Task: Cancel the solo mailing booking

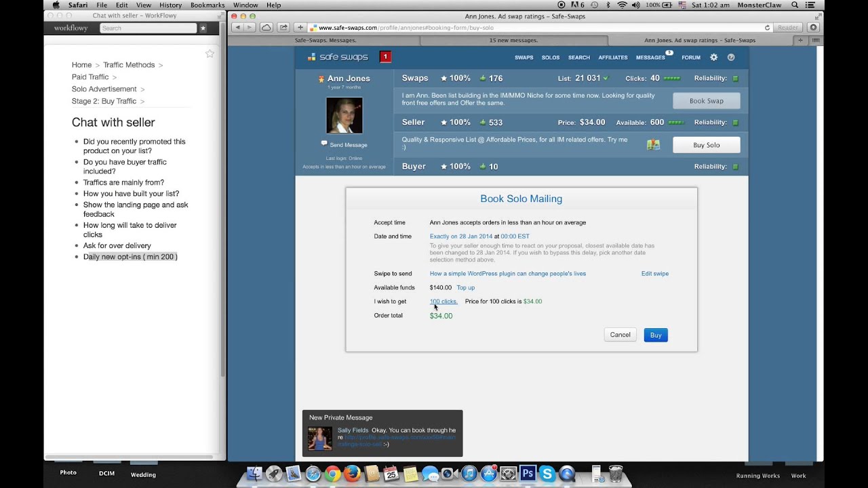Action: (620, 335)
